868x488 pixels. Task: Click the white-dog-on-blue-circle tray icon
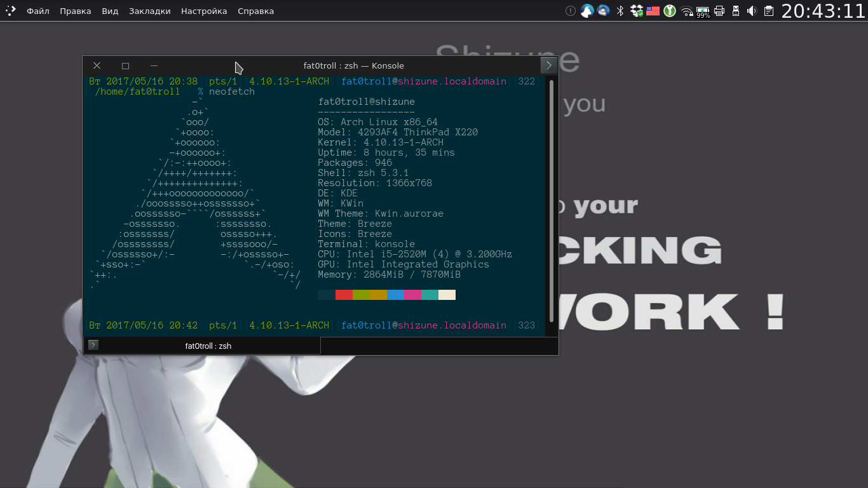(x=587, y=11)
